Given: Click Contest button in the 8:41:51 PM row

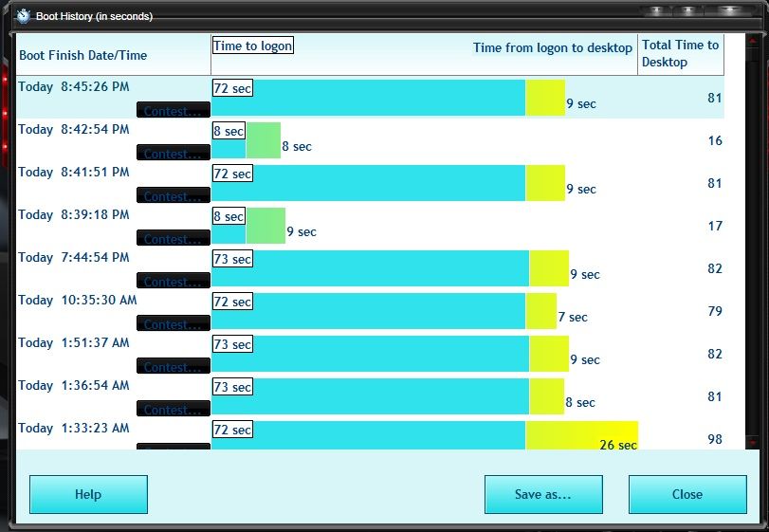Looking at the screenshot, I should [x=174, y=195].
